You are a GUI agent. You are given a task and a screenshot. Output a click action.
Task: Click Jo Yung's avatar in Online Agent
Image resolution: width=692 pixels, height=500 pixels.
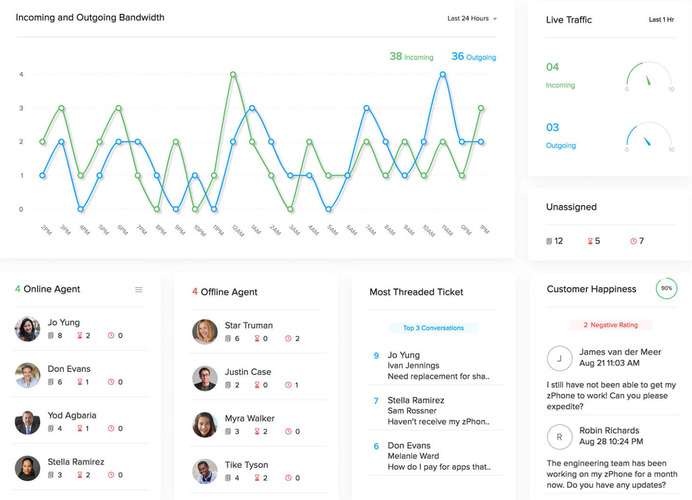(x=27, y=329)
